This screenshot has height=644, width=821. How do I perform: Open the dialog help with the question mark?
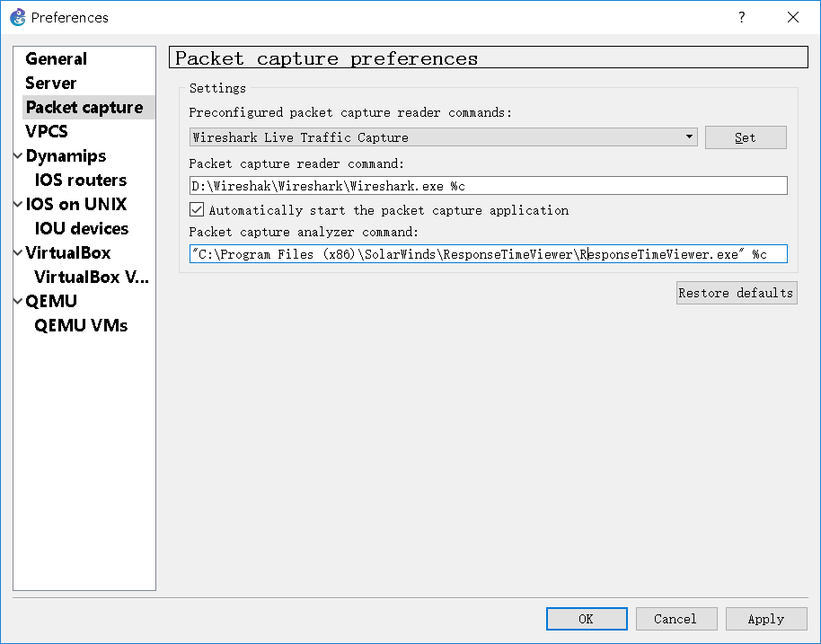(x=742, y=17)
